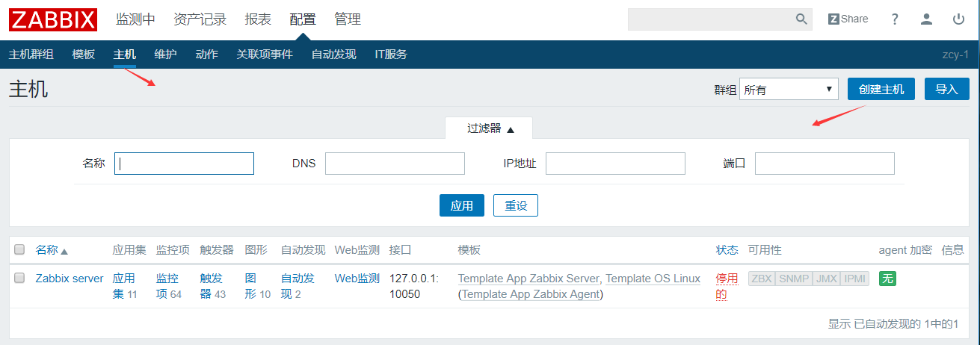This screenshot has height=345, width=980.
Task: Open Template OS Linux link
Action: point(653,279)
